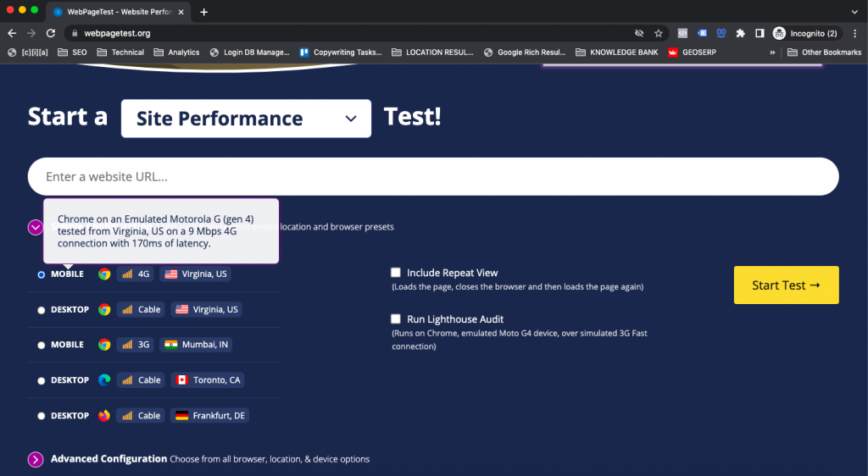Reload the page using the refresh icon
This screenshot has height=476, width=868.
coord(51,33)
